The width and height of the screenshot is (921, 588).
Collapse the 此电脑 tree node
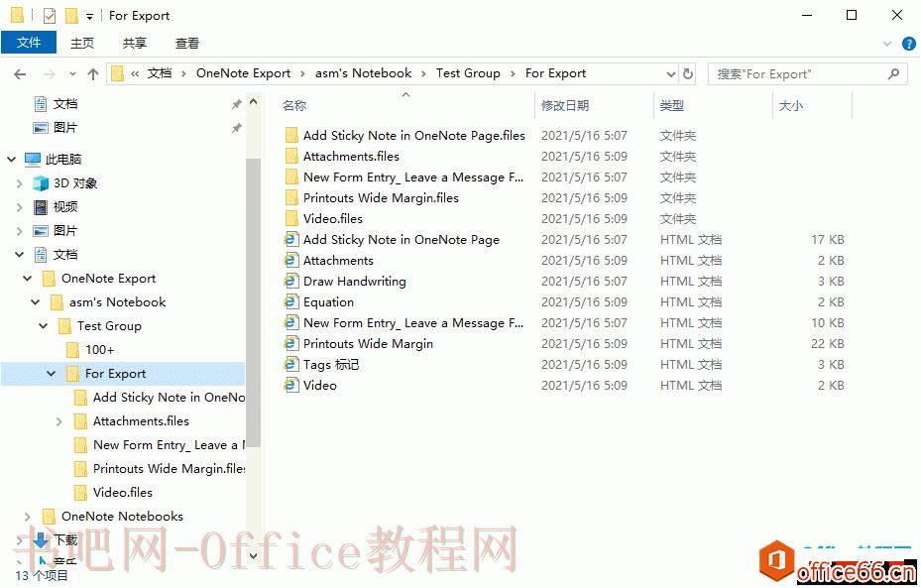11,160
